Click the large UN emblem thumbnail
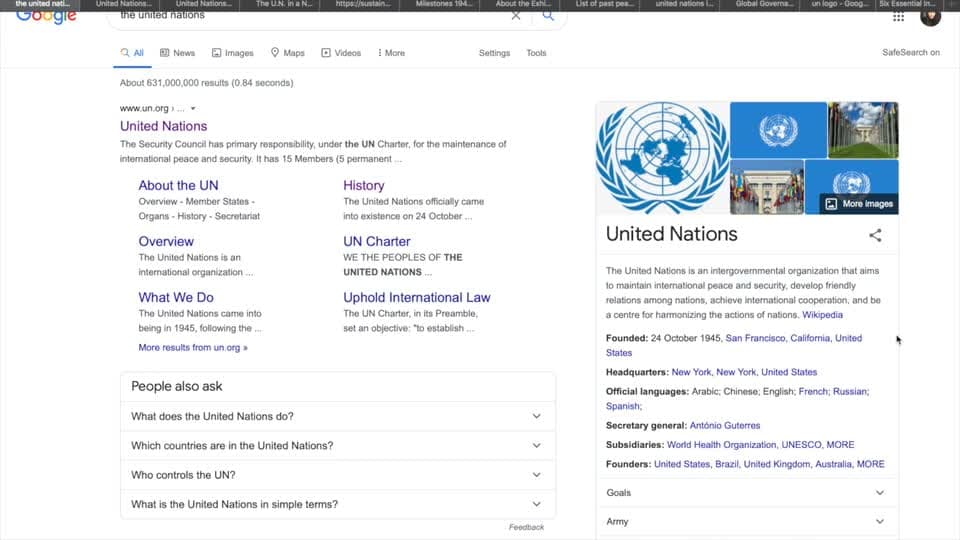Image resolution: width=960 pixels, height=540 pixels. [x=662, y=158]
